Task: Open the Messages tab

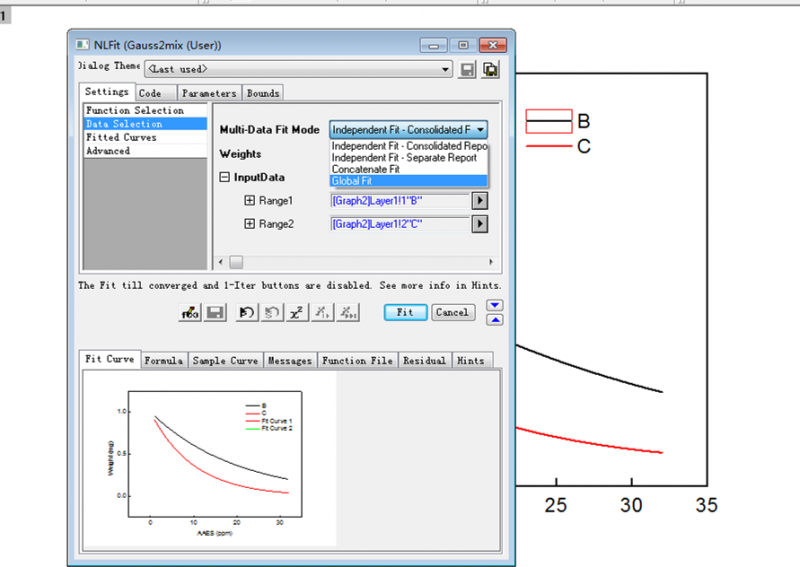Action: tap(290, 361)
